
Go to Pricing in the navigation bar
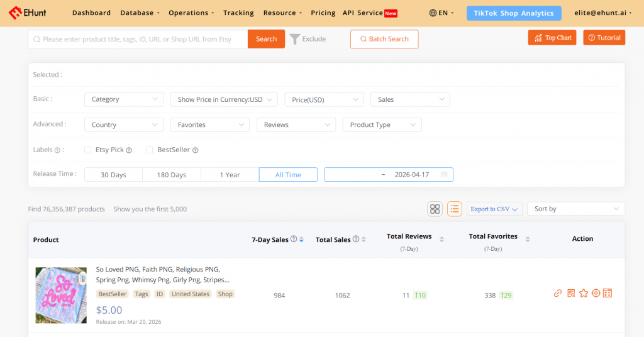click(x=323, y=13)
